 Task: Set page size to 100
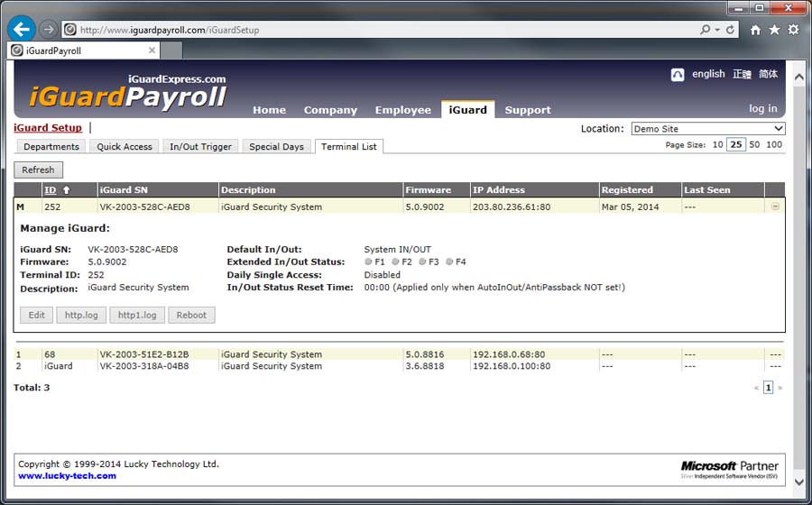[x=774, y=145]
